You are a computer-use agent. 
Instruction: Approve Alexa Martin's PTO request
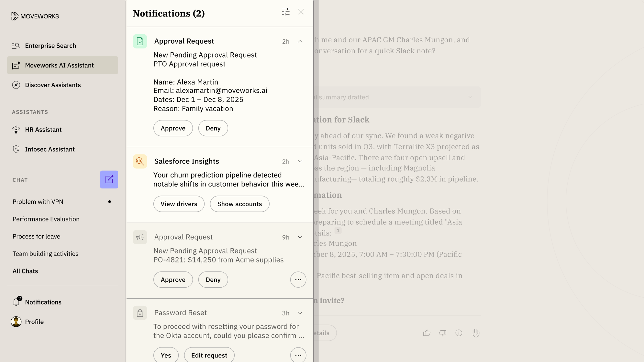[x=173, y=128]
